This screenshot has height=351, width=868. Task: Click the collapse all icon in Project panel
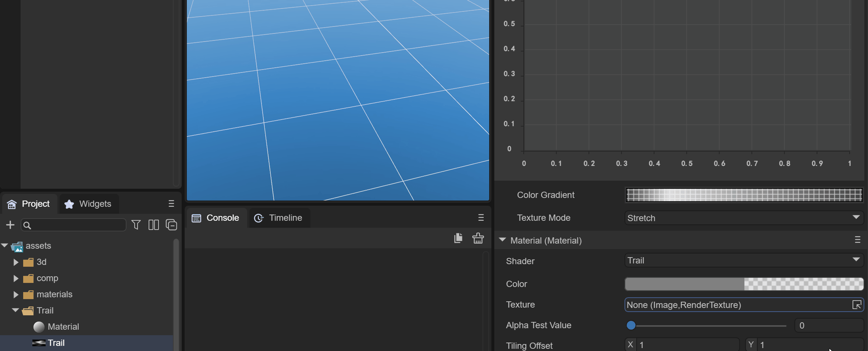tap(171, 225)
